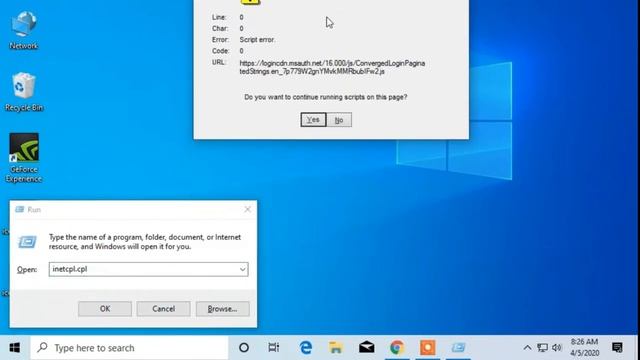The height and width of the screenshot is (360, 640).
Task: Launch Microsoft Edge from the taskbar
Action: (306, 348)
